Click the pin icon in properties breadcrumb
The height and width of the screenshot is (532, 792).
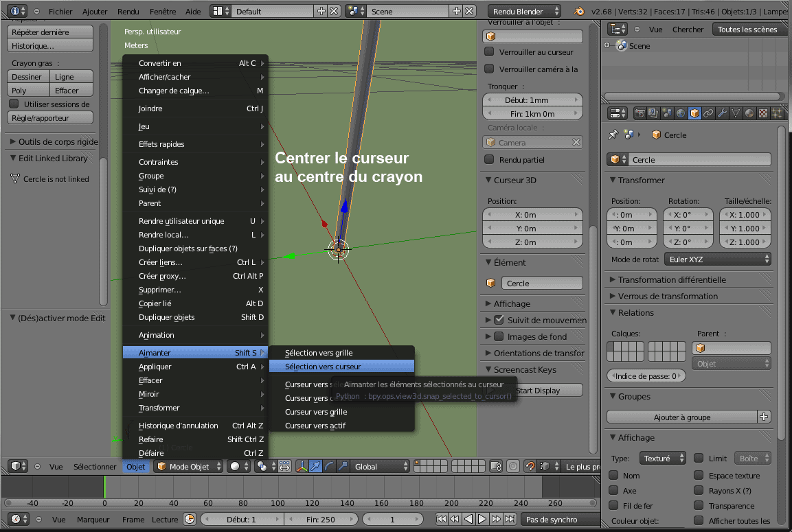click(613, 135)
